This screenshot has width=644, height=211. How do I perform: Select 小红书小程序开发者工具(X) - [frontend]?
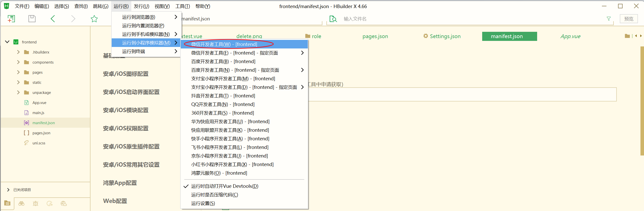pos(244,165)
